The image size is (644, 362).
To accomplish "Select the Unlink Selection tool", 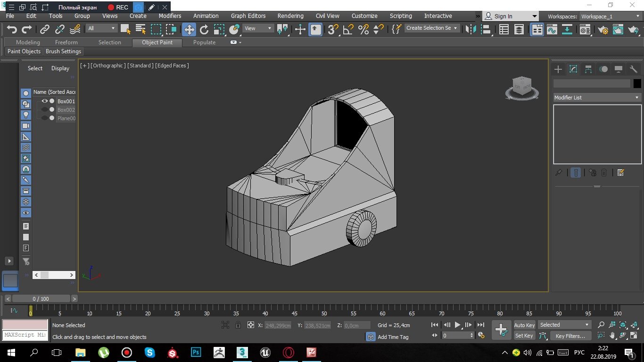I will (x=60, y=30).
